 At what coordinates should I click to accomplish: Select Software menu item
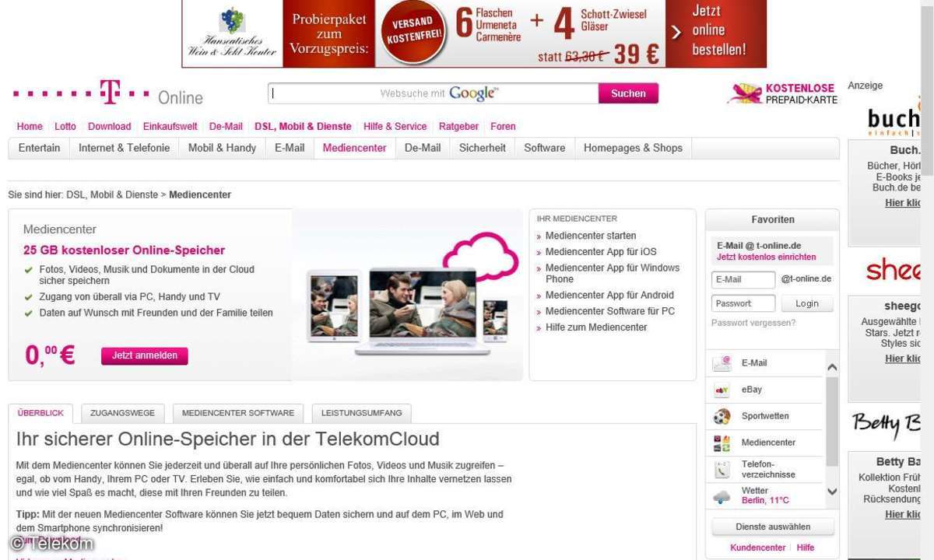tap(545, 148)
